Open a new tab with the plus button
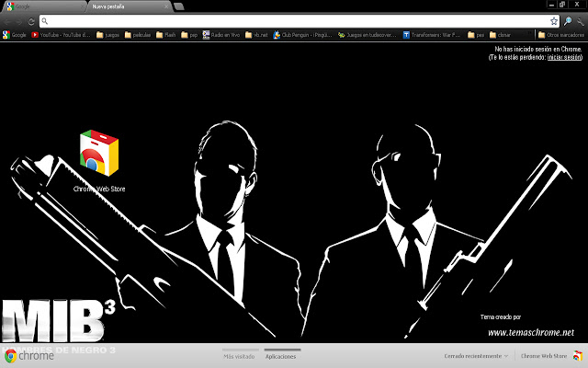Viewport: 588px width, 368px height. [179, 6]
